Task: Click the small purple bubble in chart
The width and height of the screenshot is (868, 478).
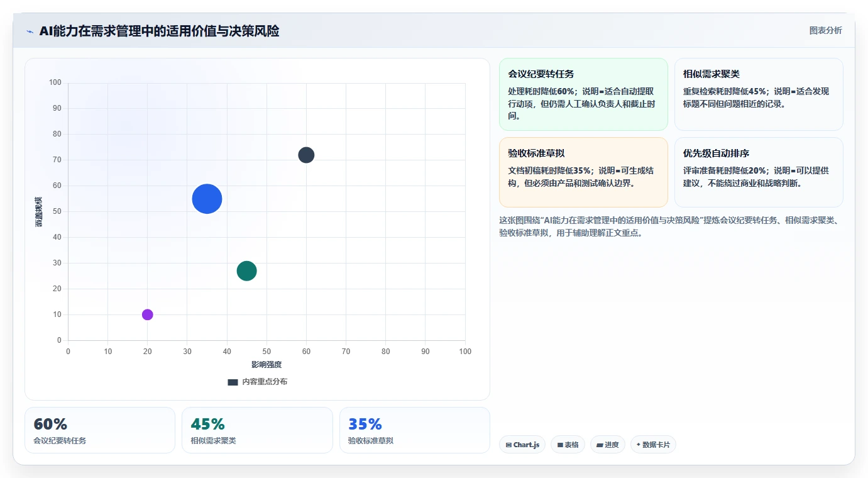Action: (148, 314)
